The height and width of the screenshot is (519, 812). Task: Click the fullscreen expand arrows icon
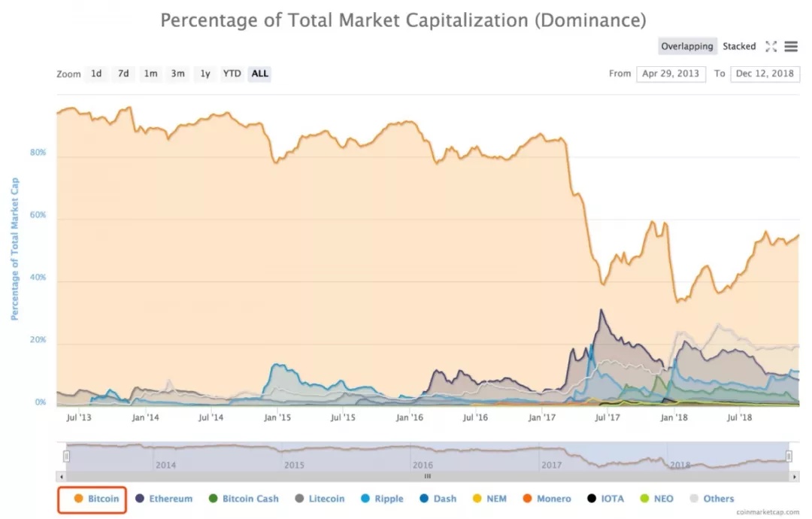tap(771, 47)
